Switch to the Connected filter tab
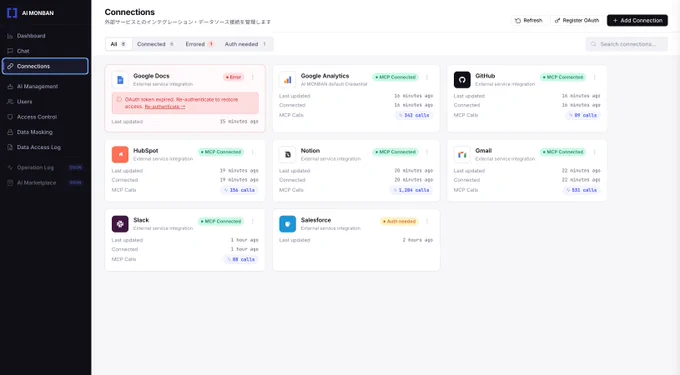Screen dimensions: 680x375 click(x=155, y=44)
